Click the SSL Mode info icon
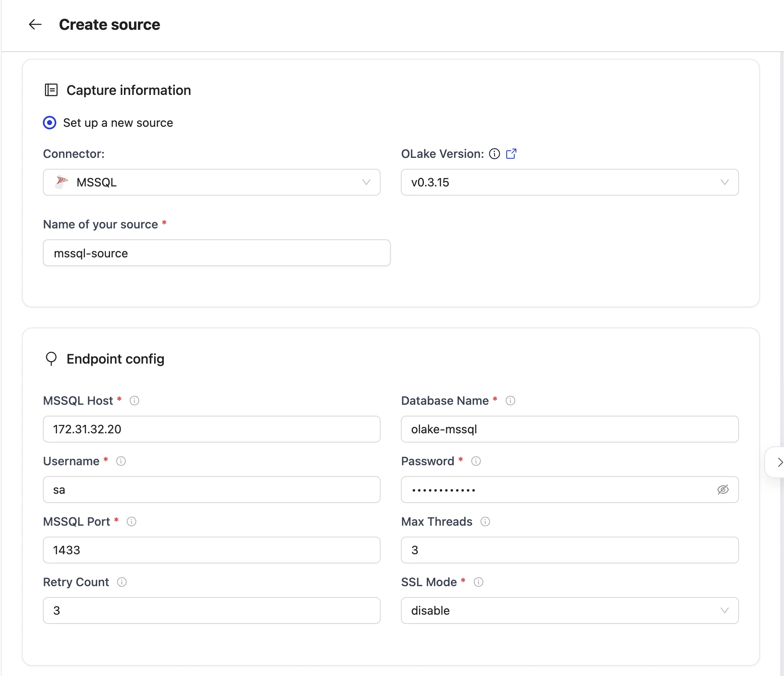The image size is (784, 676). coord(479,582)
